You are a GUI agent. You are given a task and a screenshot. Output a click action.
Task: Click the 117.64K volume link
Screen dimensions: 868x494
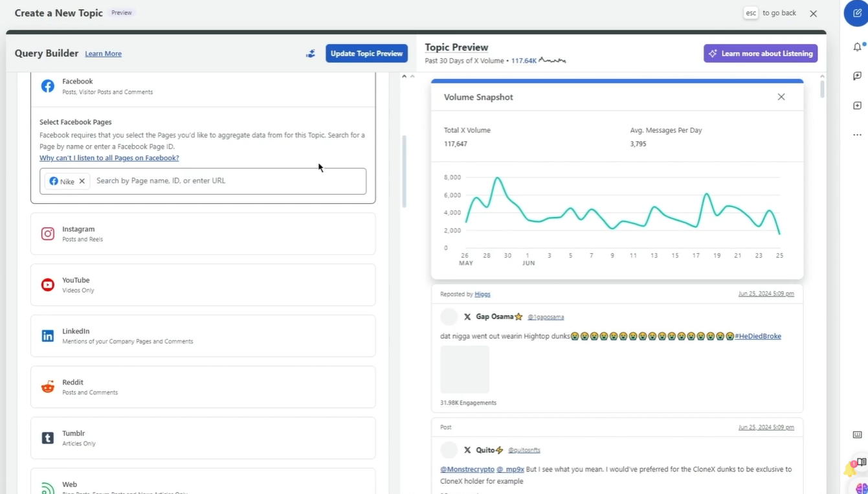pos(524,61)
